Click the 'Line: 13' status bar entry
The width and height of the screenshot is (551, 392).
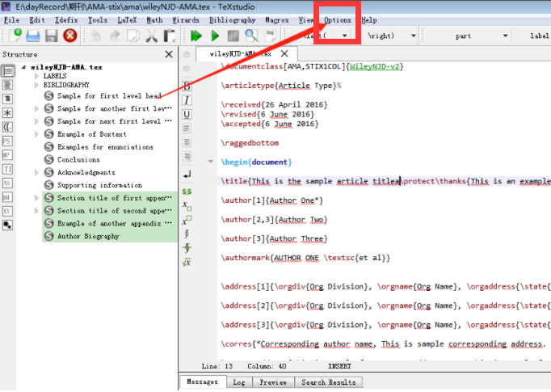pos(217,366)
